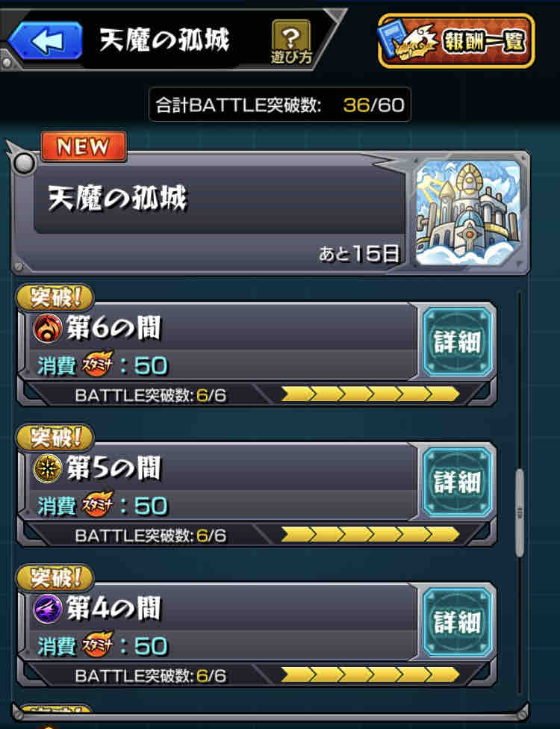
Task: Click the fire element icon on 第6の間
Action: [x=48, y=328]
